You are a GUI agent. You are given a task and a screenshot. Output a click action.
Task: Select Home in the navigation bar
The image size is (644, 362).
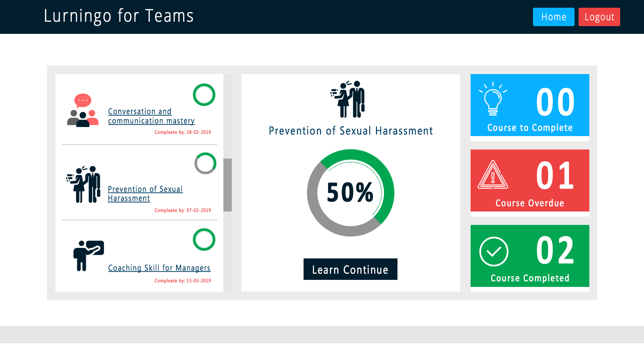click(553, 17)
